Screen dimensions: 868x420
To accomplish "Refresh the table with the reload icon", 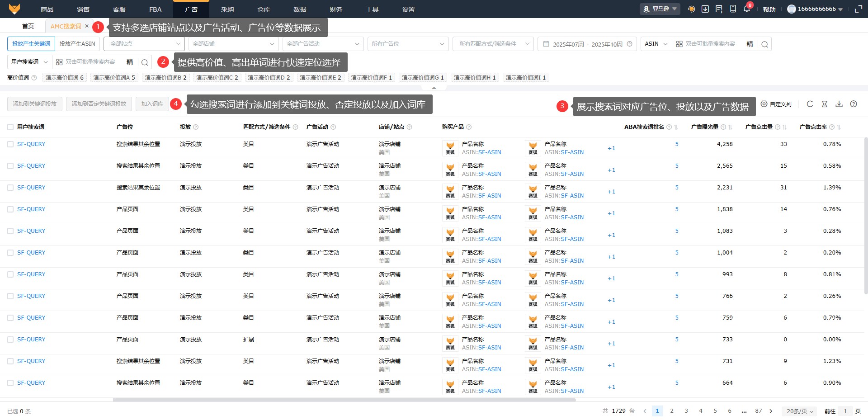I will click(810, 104).
